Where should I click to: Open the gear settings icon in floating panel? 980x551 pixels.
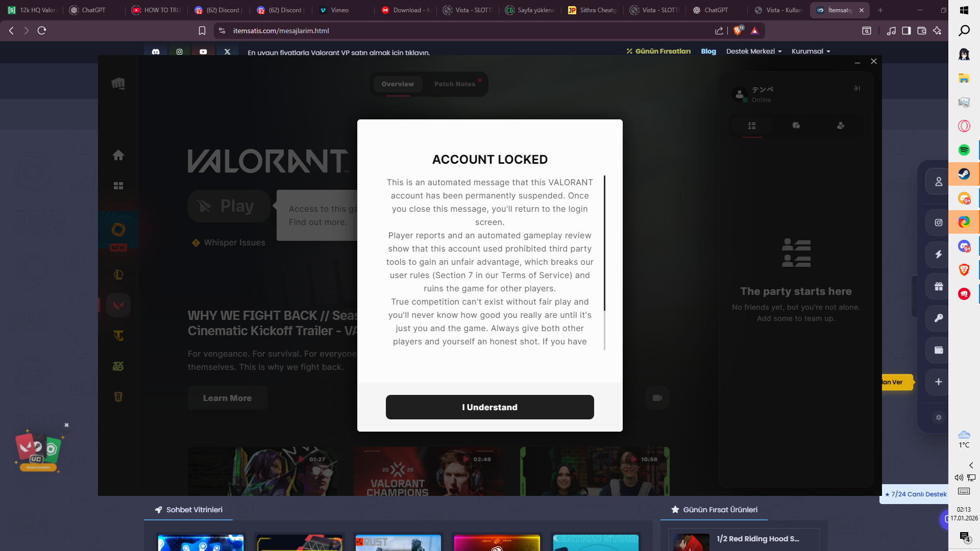[x=938, y=417]
